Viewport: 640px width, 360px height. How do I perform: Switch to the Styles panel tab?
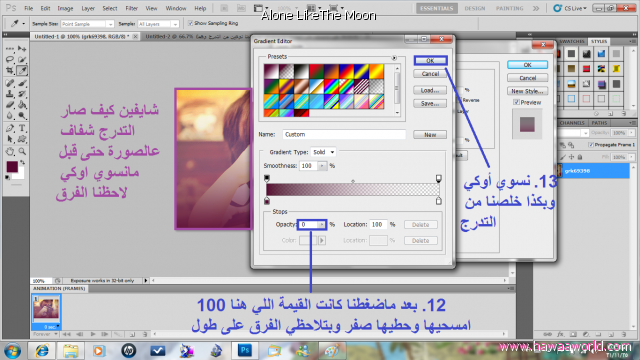pos(599,41)
